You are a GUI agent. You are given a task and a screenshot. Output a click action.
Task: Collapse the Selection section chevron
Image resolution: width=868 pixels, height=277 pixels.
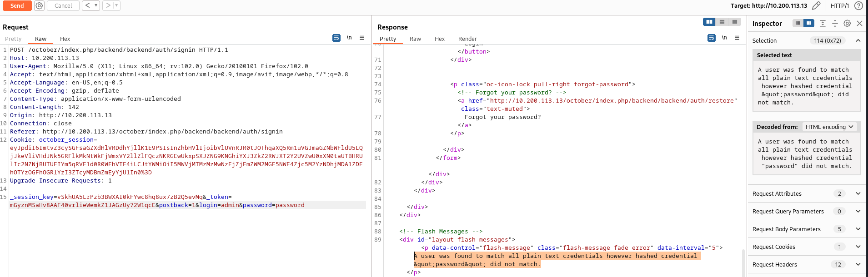click(858, 41)
